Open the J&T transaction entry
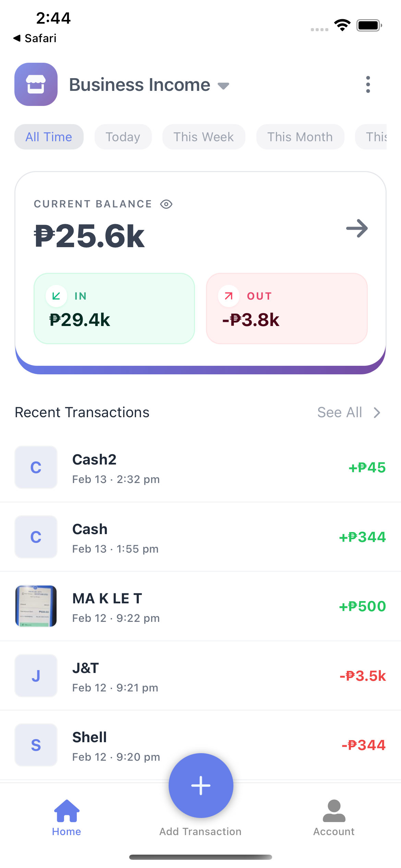This screenshot has height=868, width=401. (200, 676)
